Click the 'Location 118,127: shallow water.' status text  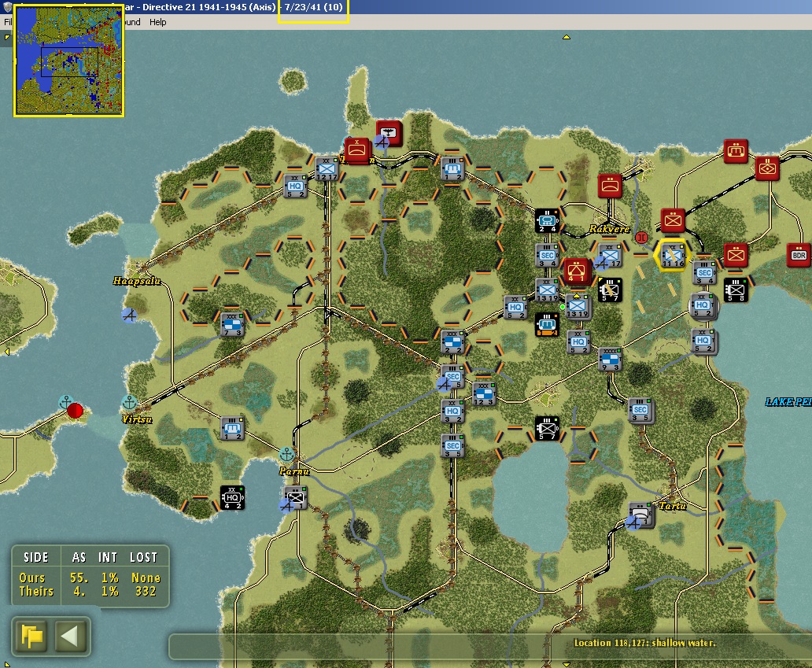[644, 643]
